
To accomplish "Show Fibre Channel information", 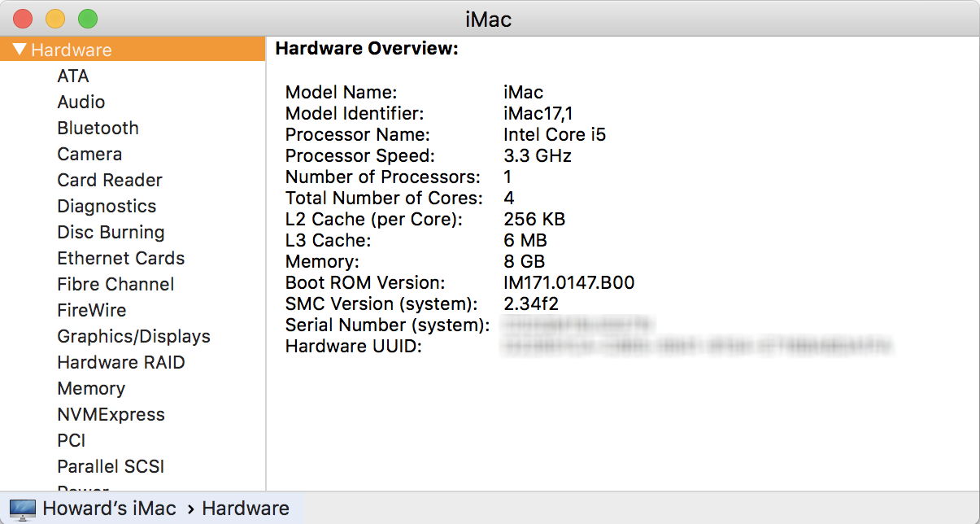I will 115,284.
